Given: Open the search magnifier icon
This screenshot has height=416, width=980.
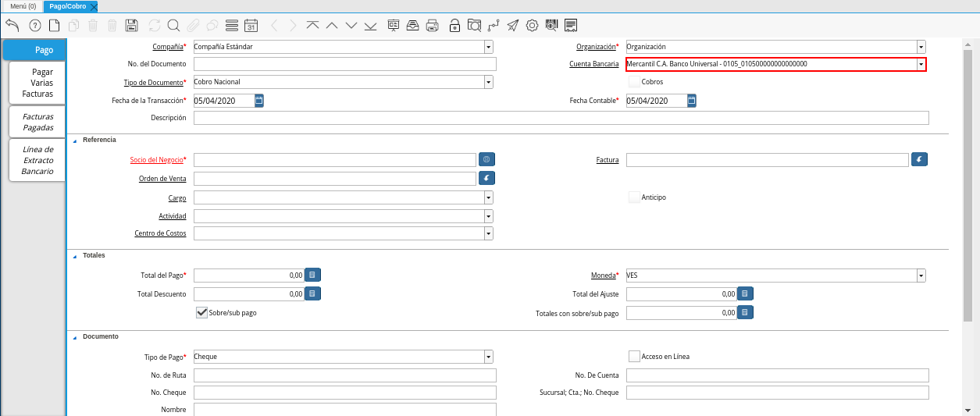Looking at the screenshot, I should point(173,25).
